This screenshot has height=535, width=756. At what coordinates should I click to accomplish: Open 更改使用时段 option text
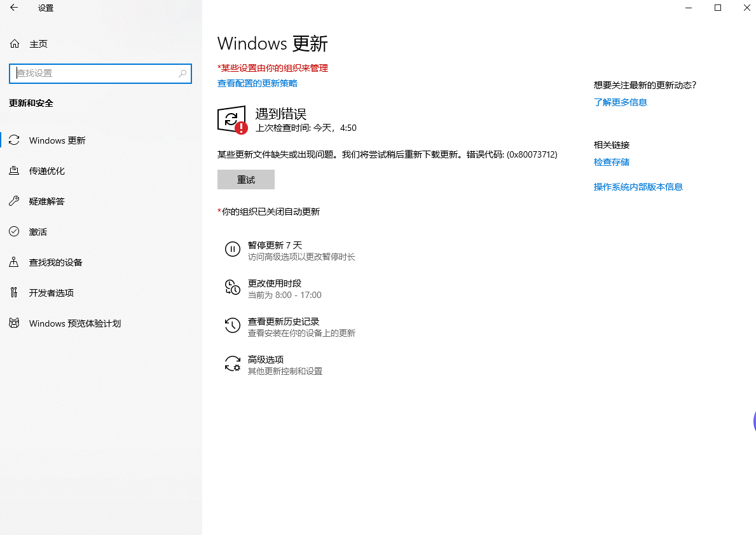pos(275,283)
